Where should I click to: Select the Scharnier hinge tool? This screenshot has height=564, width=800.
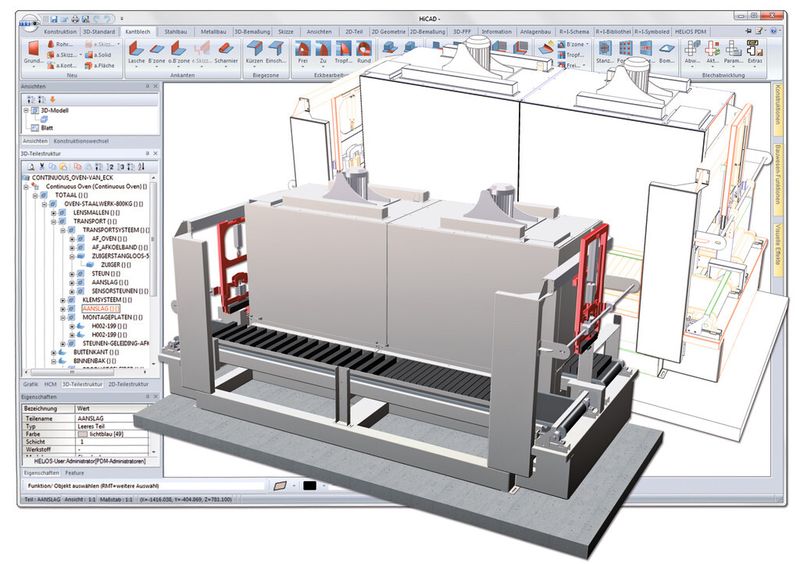(x=226, y=53)
